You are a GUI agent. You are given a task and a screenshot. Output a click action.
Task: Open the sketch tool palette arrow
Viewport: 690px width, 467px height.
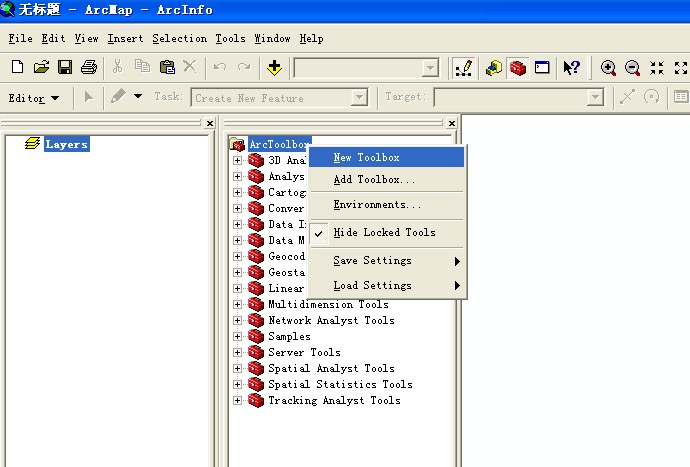(x=138, y=96)
